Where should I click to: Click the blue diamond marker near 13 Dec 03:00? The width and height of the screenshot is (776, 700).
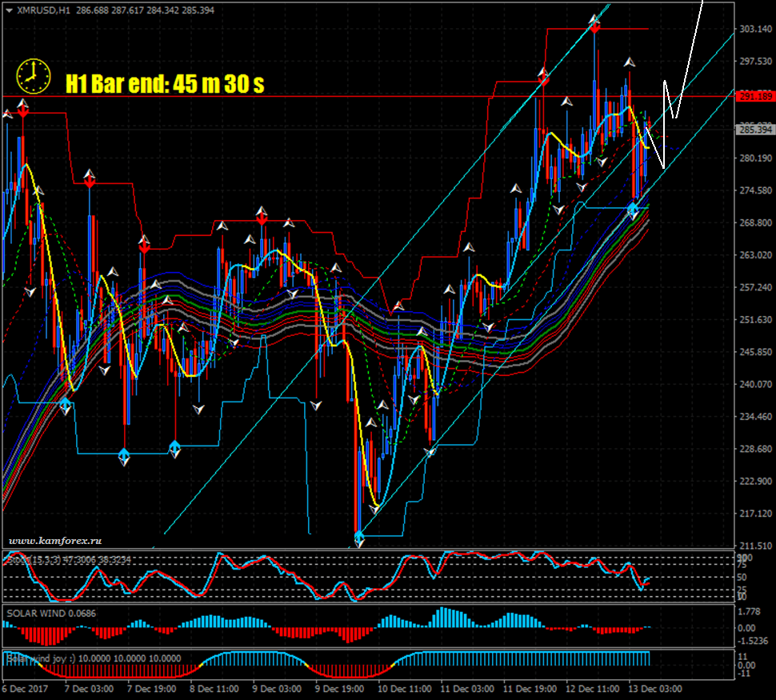[x=633, y=209]
